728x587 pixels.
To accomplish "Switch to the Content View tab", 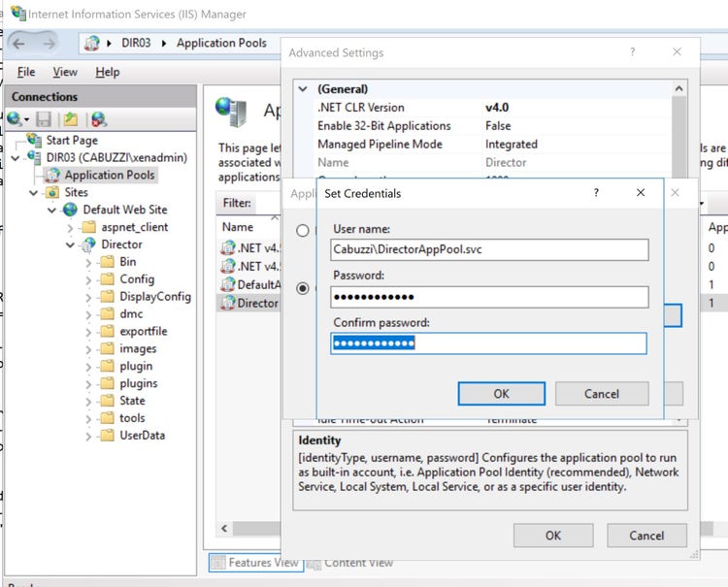I will pos(350,563).
